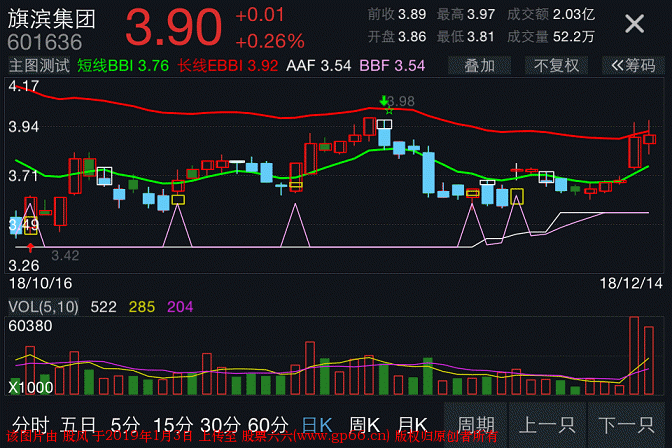Click the tallest volume bar at right

point(634,356)
